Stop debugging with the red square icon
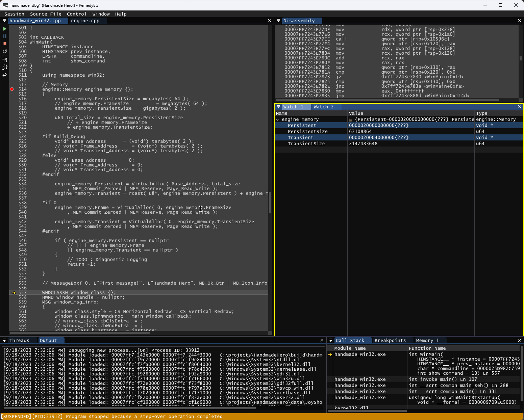Viewport: 524px width, 420px height. 5,44
